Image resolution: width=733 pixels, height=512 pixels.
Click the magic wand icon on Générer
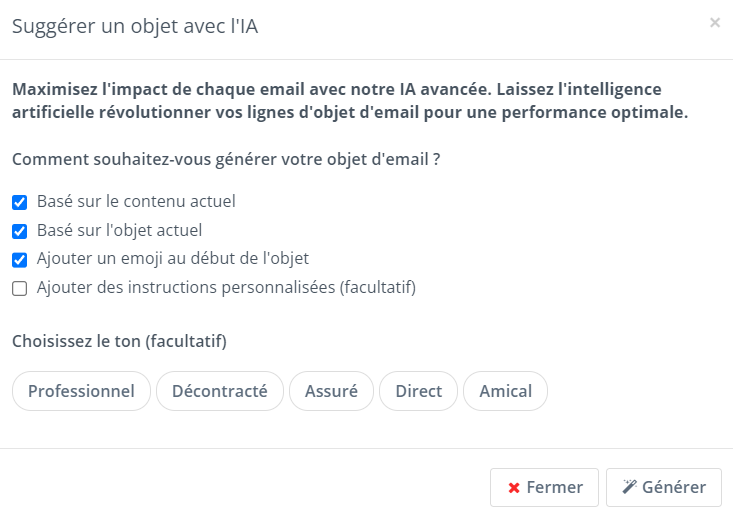click(630, 487)
